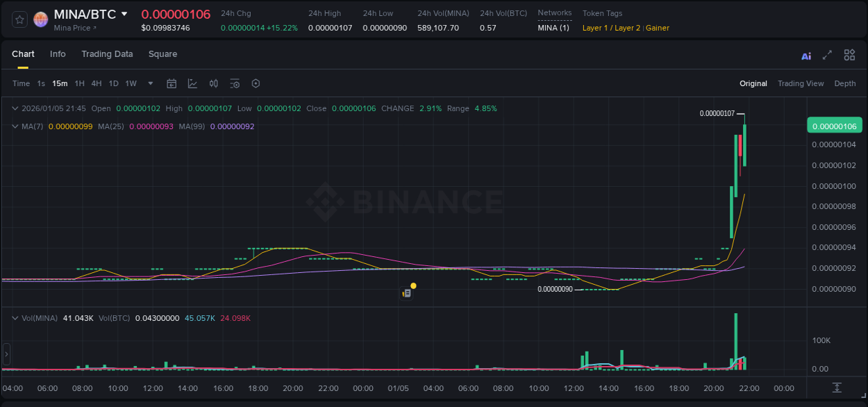
Task: Click the candlestick comparison icon in the toolbar
Action: pos(213,83)
